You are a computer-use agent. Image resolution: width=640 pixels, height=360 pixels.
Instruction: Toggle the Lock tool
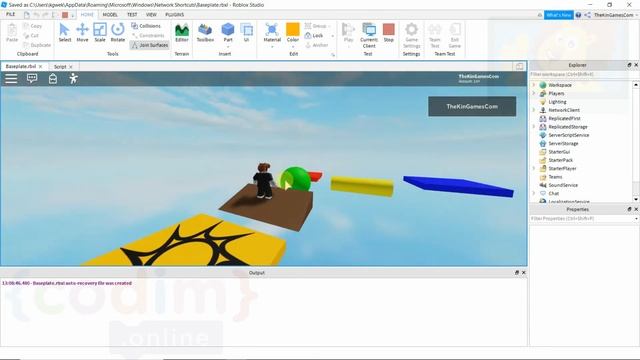click(314, 36)
